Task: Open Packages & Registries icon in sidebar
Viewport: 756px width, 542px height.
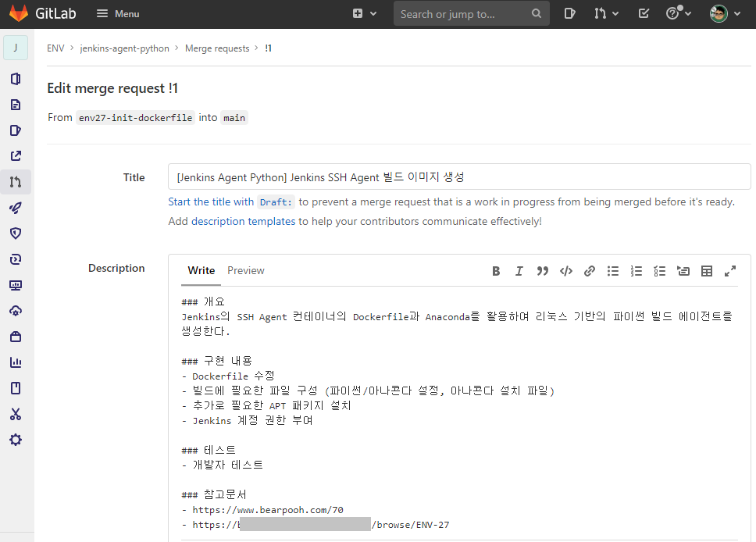Action: tap(16, 337)
